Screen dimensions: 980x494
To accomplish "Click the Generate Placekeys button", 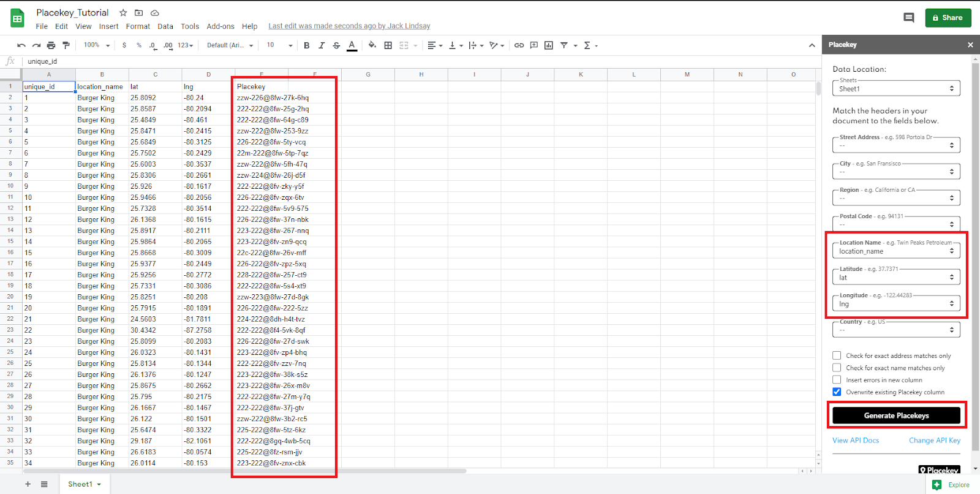I will tap(896, 416).
